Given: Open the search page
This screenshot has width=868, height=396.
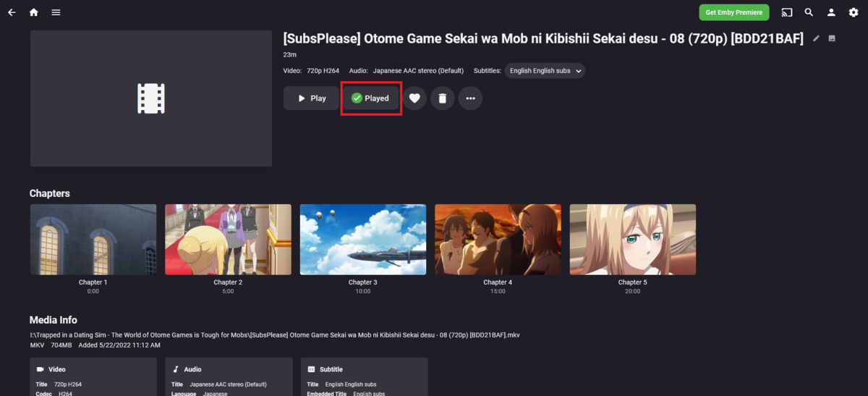Looking at the screenshot, I should [x=809, y=12].
